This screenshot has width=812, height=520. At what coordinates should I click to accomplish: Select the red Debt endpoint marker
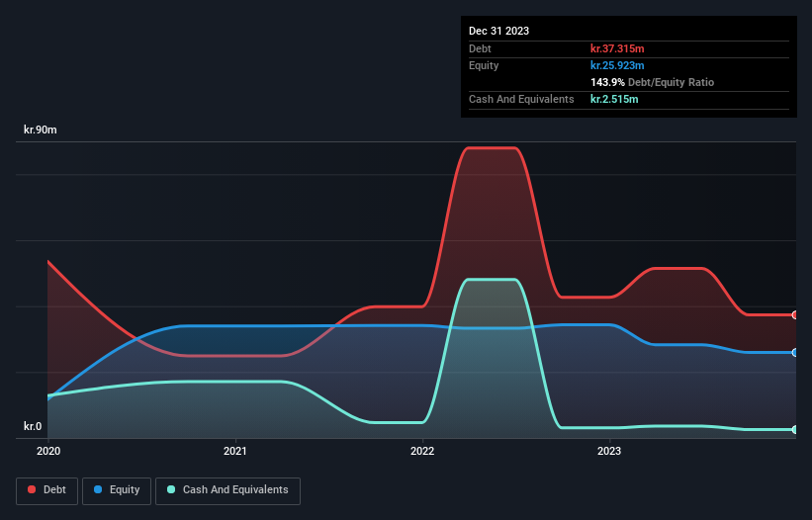click(795, 314)
